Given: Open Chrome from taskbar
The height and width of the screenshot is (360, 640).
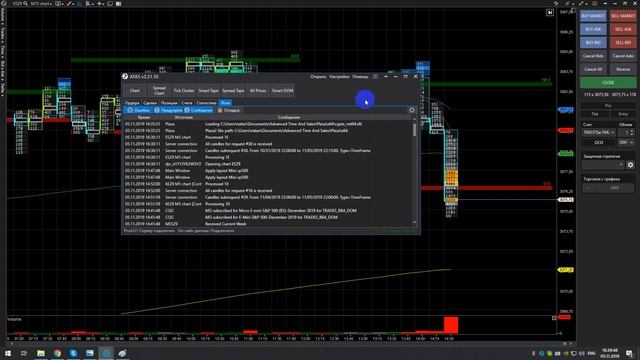Looking at the screenshot, I should 57,353.
